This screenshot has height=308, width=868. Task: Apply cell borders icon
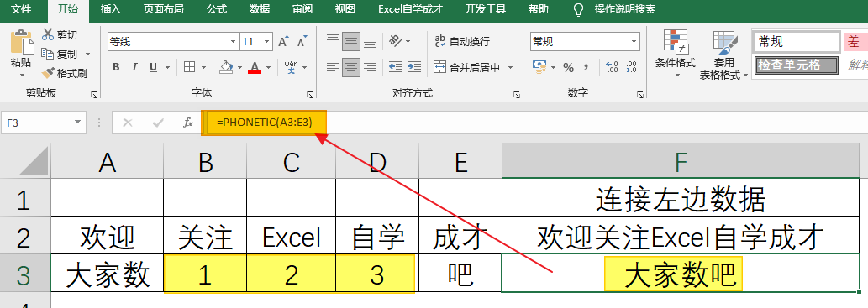click(189, 67)
